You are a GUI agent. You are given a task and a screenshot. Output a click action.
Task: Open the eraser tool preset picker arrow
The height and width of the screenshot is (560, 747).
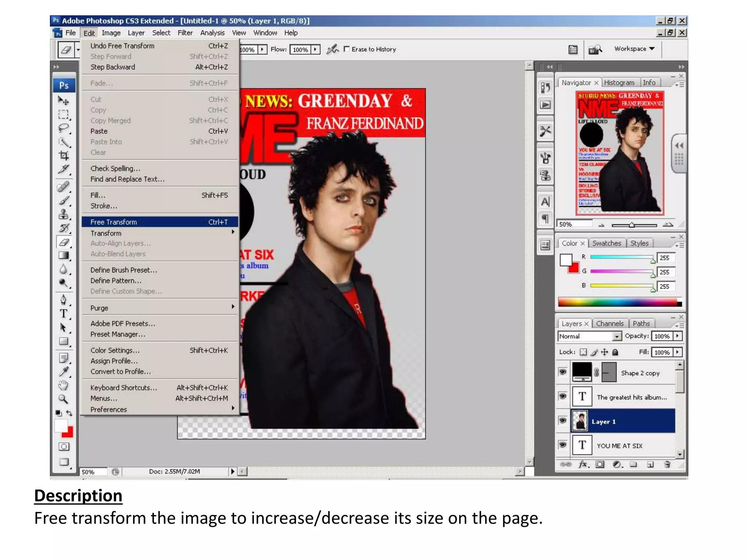(78, 50)
